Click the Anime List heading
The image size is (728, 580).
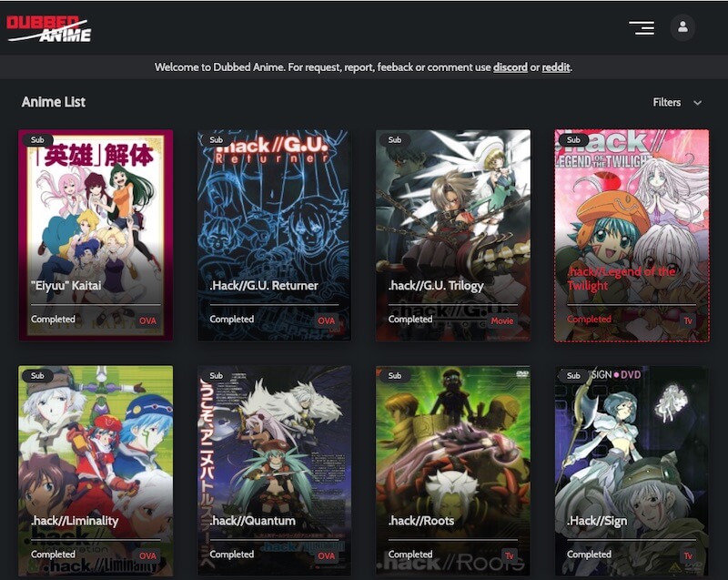[x=54, y=102]
